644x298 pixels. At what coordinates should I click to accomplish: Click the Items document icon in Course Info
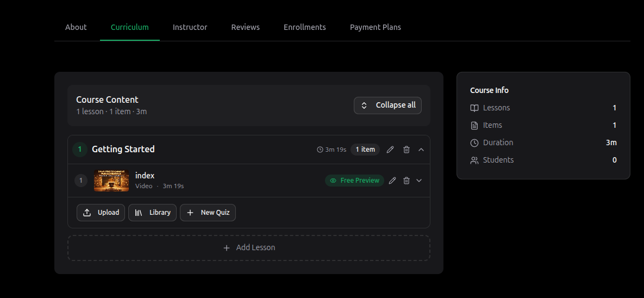pos(474,125)
